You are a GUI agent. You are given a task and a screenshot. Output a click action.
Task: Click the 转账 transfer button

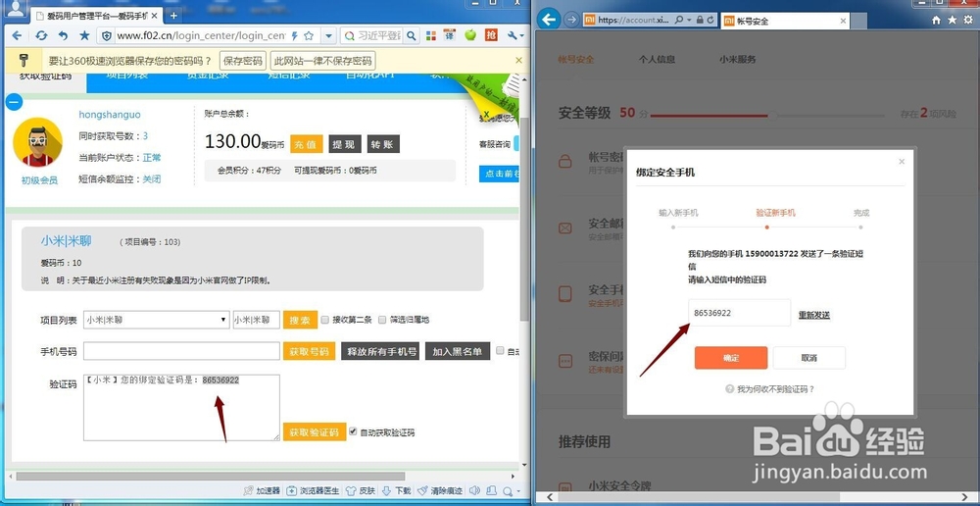[383, 144]
